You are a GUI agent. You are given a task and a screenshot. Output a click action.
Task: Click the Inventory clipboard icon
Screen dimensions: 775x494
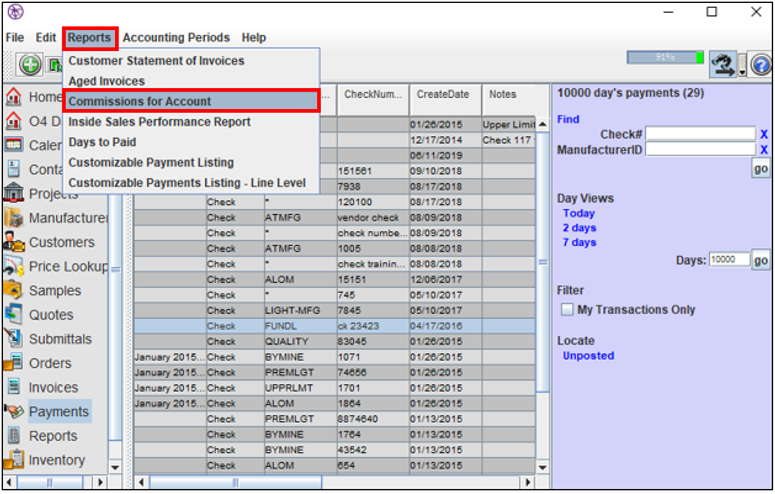pos(13,460)
